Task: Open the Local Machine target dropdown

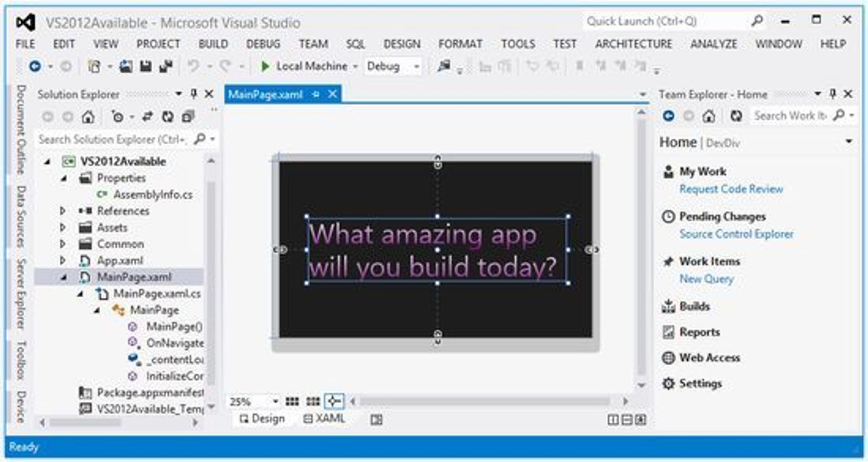Action: pyautogui.click(x=355, y=66)
